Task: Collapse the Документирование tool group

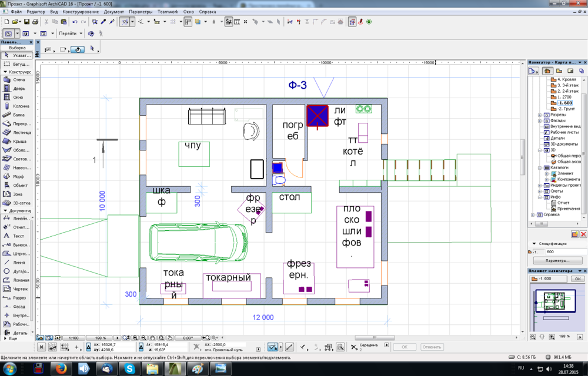Action: point(5,210)
